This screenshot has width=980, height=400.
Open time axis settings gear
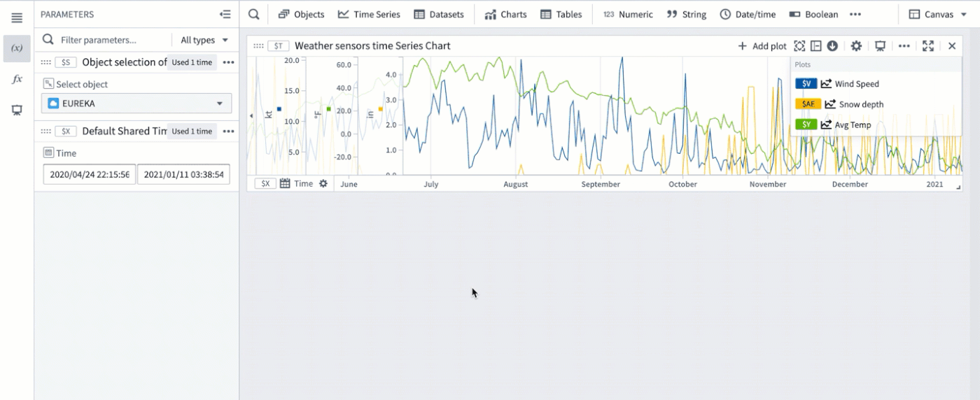click(x=323, y=183)
